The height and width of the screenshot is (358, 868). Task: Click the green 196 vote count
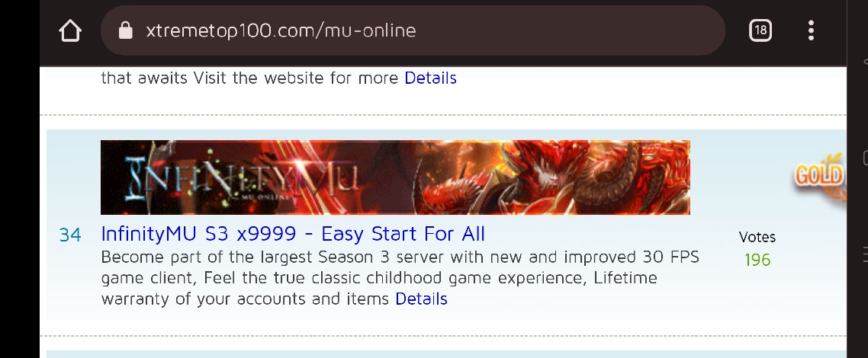(757, 260)
